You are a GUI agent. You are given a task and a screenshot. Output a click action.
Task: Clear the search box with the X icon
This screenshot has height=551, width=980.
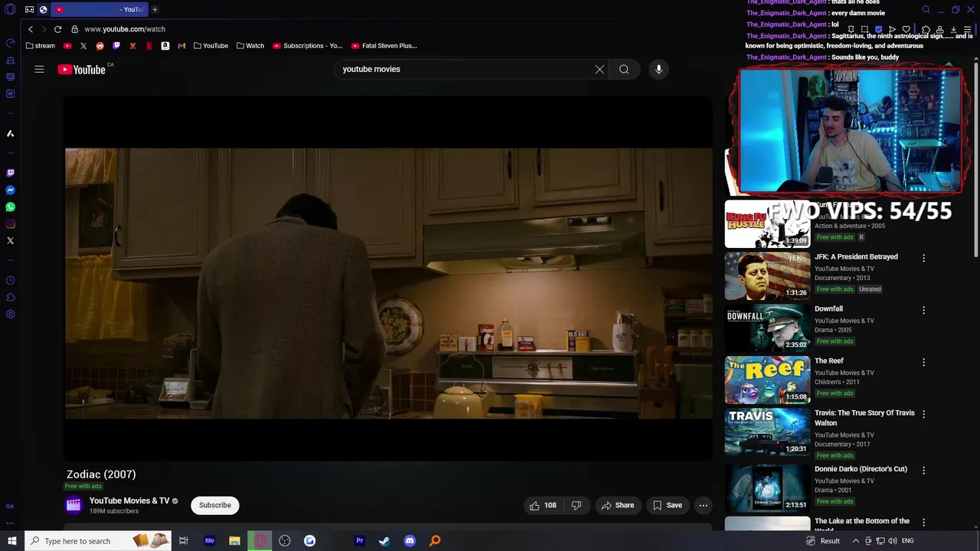click(x=599, y=69)
